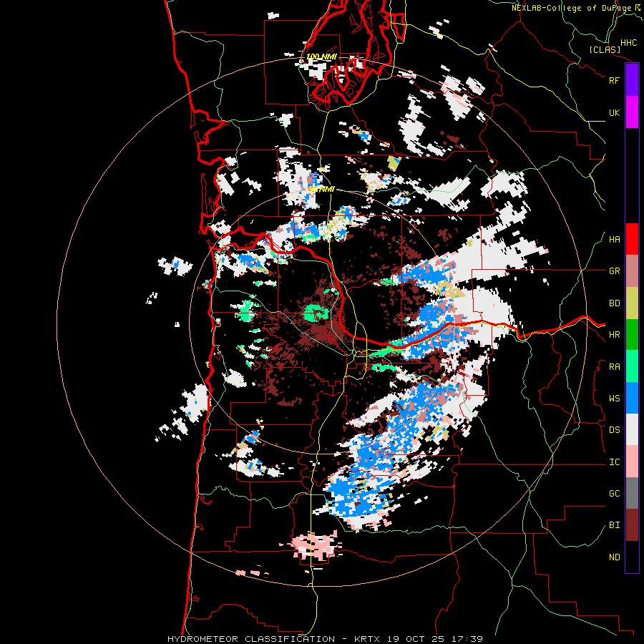This screenshot has height=644, width=644.
Task: Click the dark brown BI legend swatch
Action: (632, 525)
